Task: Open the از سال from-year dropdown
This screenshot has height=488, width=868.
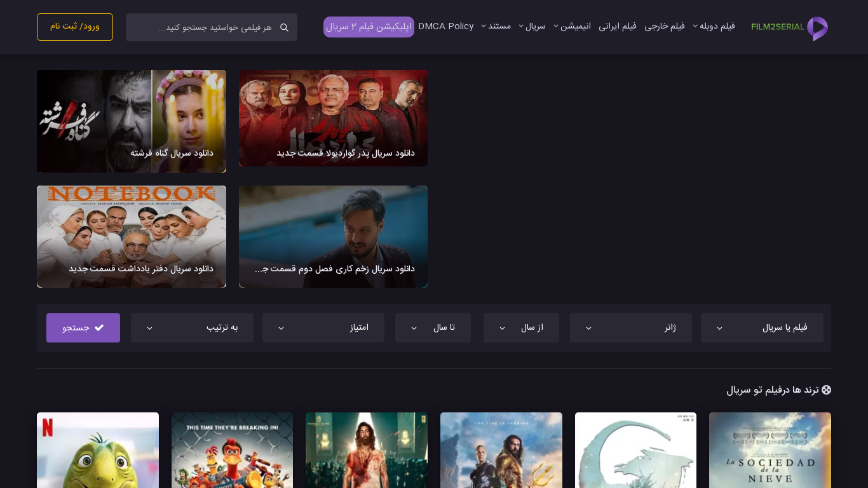Action: (521, 328)
